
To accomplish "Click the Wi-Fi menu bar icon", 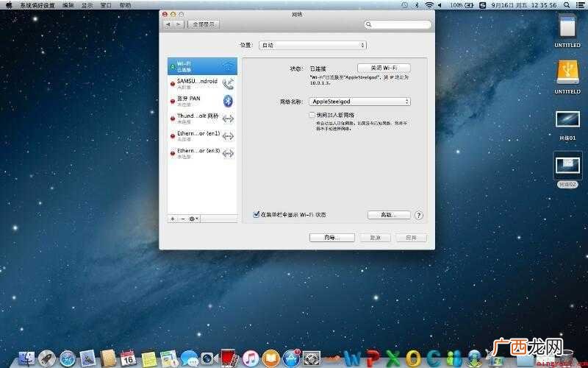I will coord(429,5).
